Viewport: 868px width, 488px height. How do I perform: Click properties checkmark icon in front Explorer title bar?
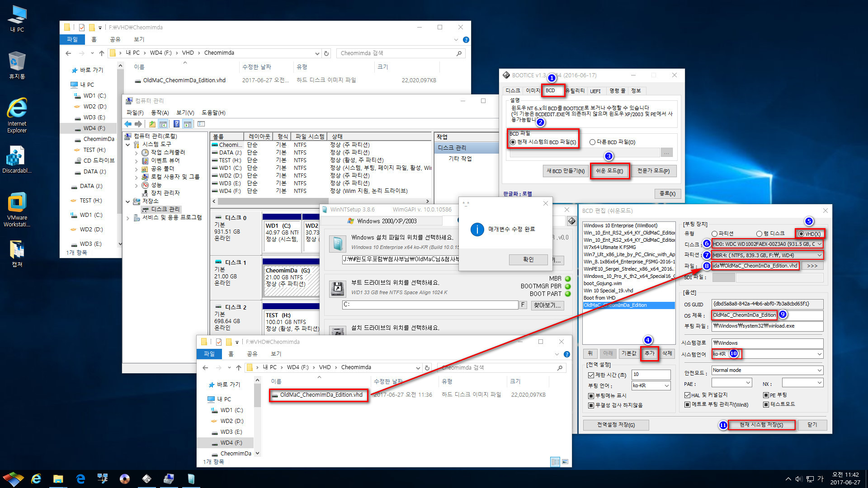219,342
